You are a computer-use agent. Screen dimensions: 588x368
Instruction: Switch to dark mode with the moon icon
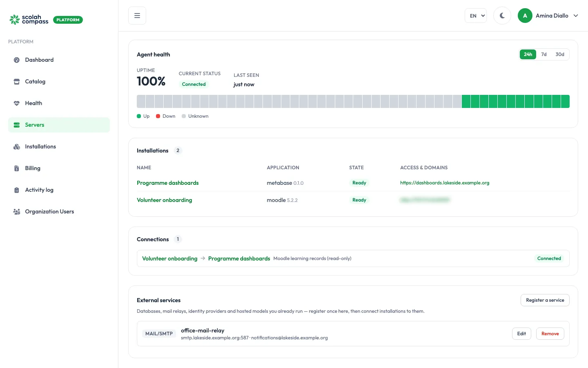coord(502,16)
